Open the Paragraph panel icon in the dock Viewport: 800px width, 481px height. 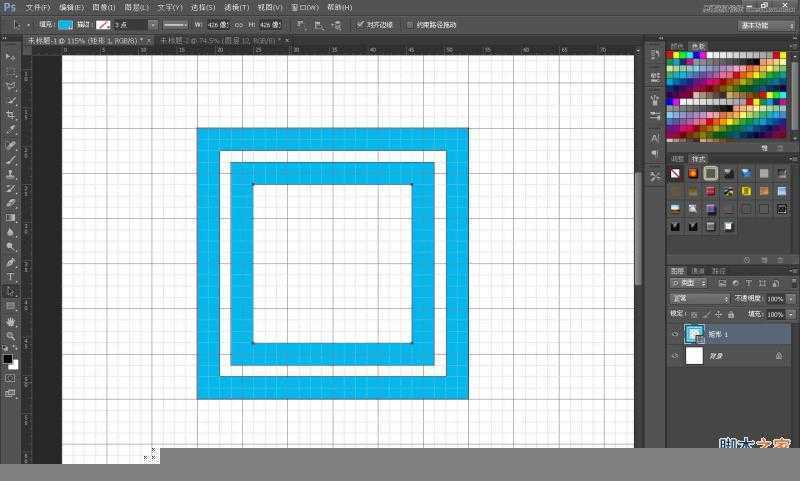[655, 154]
